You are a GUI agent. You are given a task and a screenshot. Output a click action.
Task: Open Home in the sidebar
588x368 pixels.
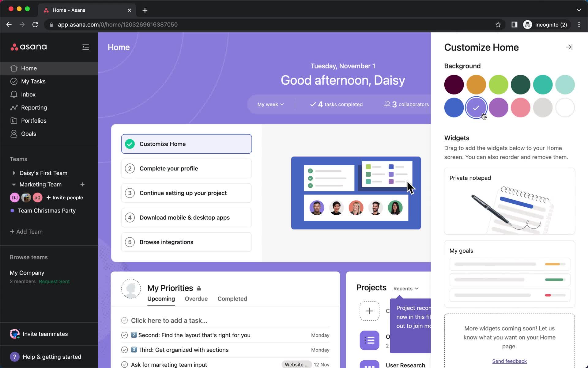point(49,68)
